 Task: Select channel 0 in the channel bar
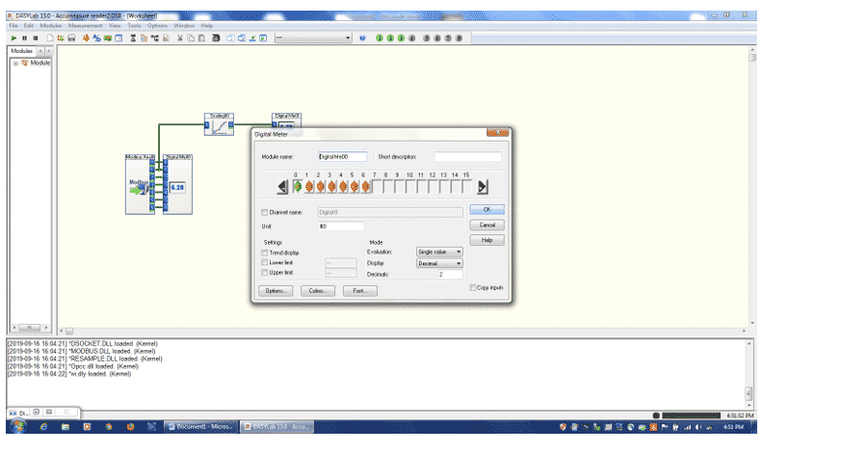(x=297, y=186)
